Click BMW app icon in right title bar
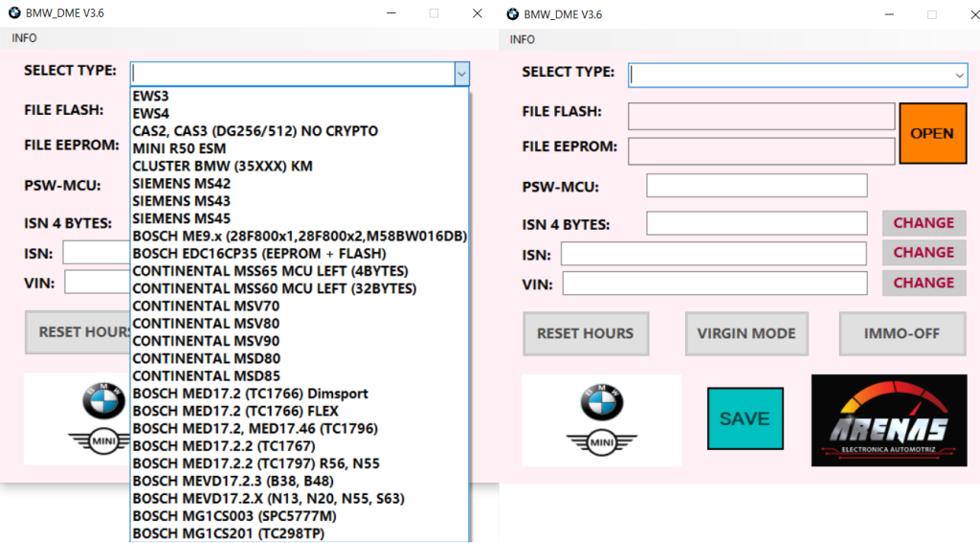 pos(513,13)
